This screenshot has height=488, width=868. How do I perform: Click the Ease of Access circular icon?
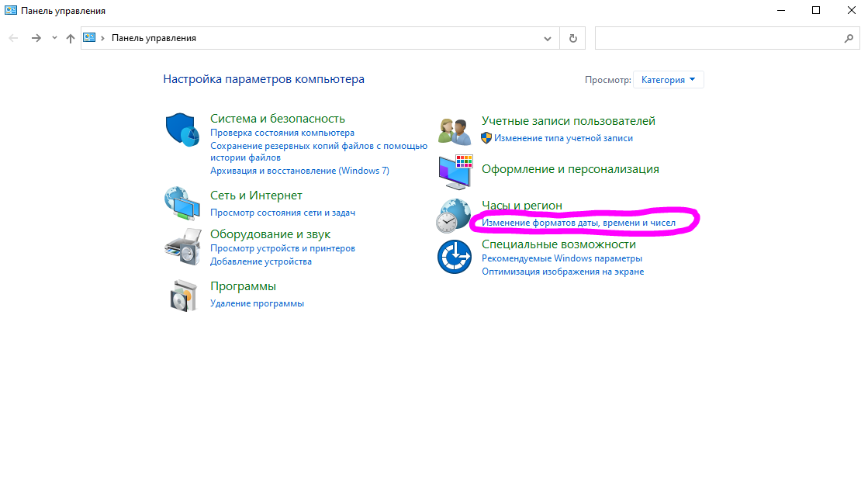[455, 257]
